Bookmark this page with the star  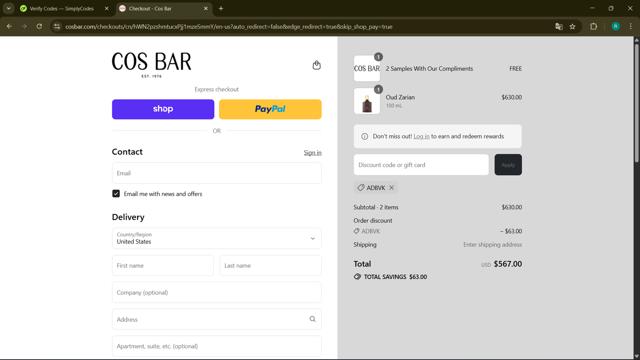click(x=573, y=27)
